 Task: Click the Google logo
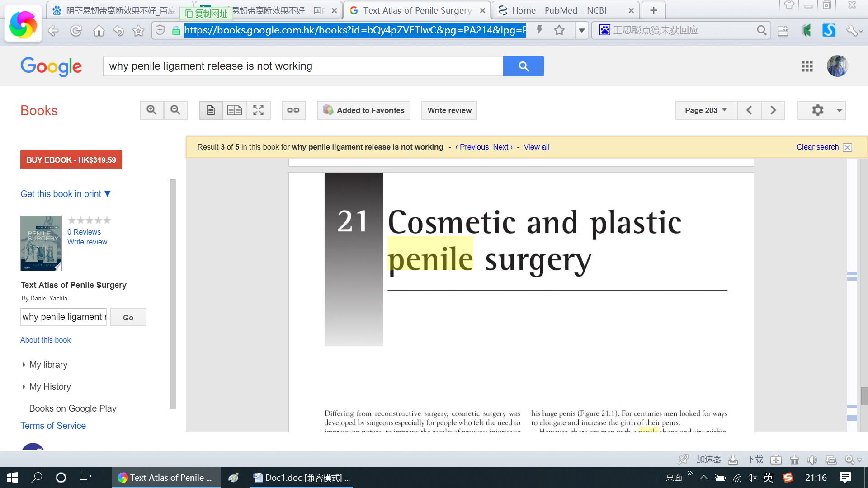click(51, 66)
